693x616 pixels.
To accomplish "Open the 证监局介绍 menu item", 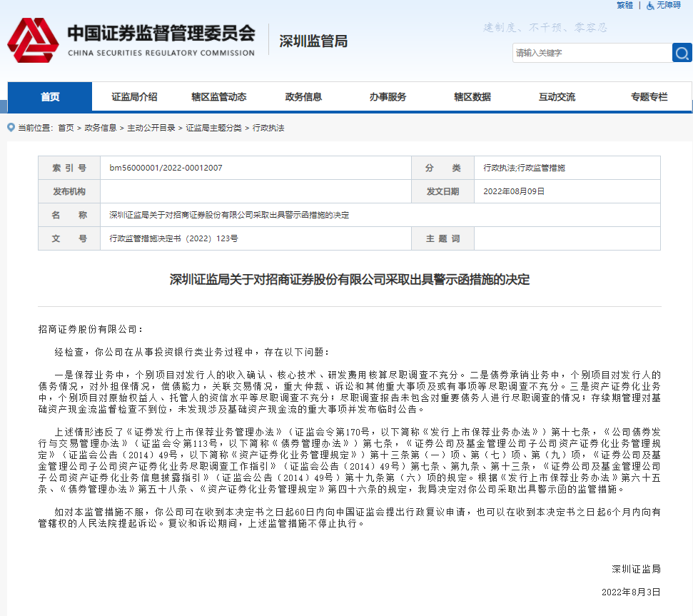I will [134, 97].
